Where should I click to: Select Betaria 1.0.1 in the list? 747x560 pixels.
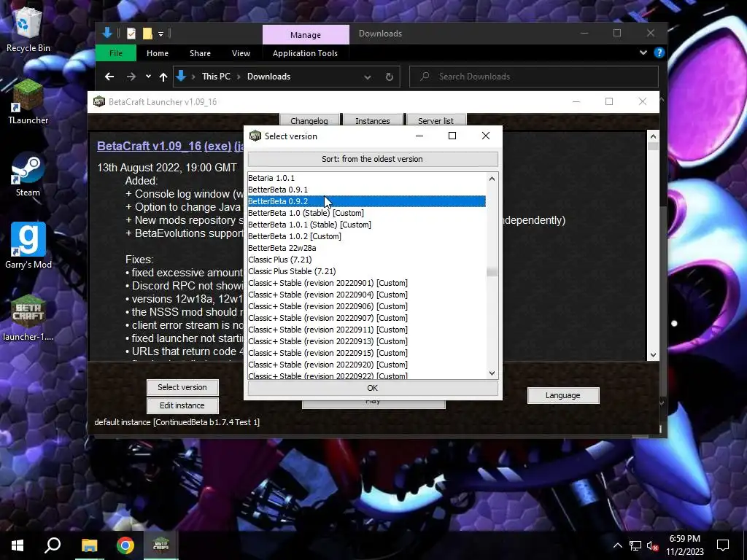tap(367, 178)
